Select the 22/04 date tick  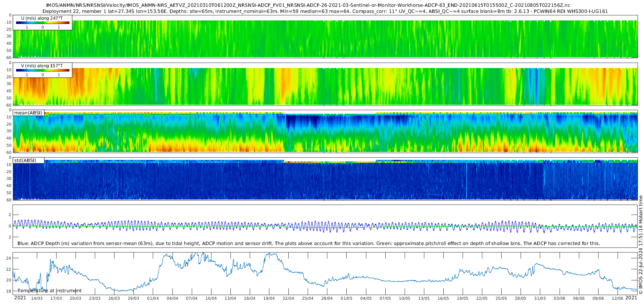[x=288, y=298]
